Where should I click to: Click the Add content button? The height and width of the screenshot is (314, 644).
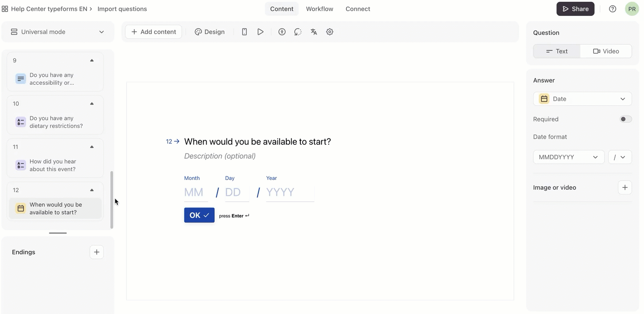153,32
